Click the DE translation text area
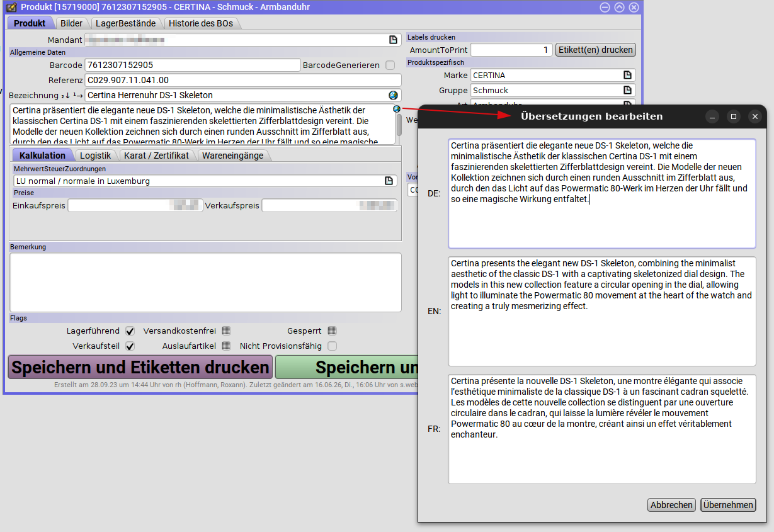This screenshot has width=774, height=532. (x=602, y=193)
